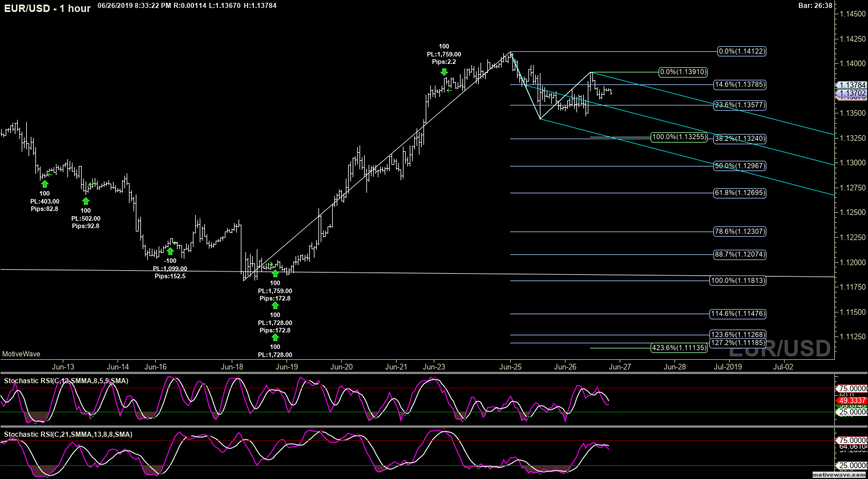Select the 0.0%(1.13910) extension label
The image size is (868, 479).
[x=683, y=72]
